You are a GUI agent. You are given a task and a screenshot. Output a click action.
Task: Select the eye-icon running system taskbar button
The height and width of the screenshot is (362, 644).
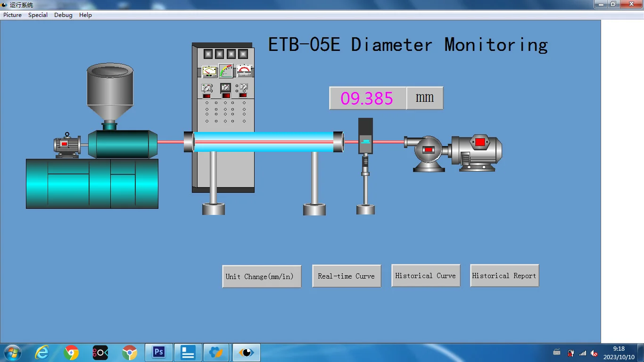(x=246, y=353)
